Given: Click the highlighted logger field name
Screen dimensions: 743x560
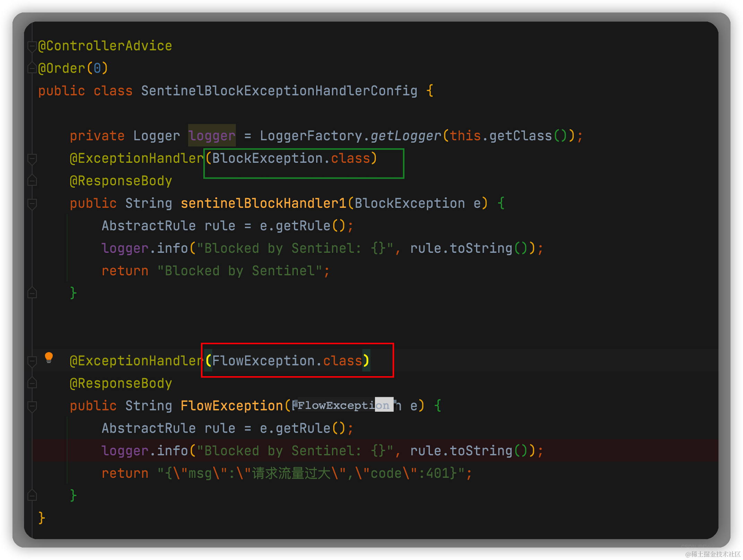Looking at the screenshot, I should [212, 136].
